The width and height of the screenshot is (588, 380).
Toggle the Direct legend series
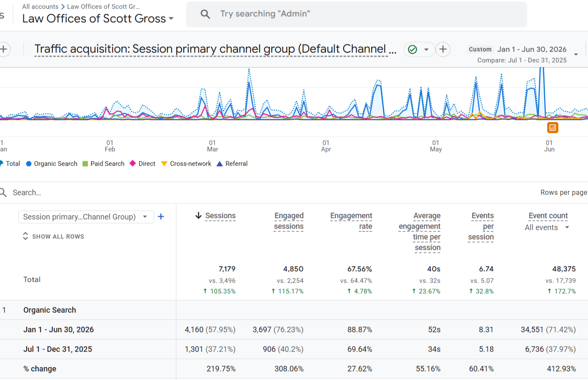coord(142,164)
